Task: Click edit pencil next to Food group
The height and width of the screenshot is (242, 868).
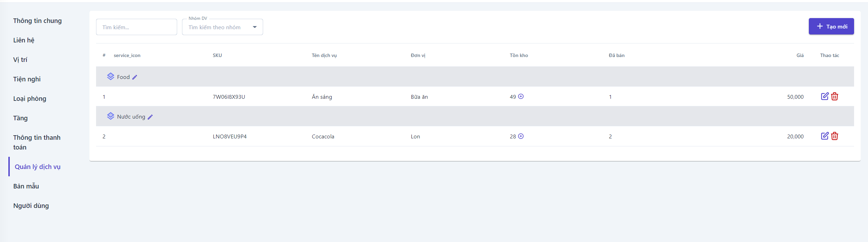Action: 135,77
